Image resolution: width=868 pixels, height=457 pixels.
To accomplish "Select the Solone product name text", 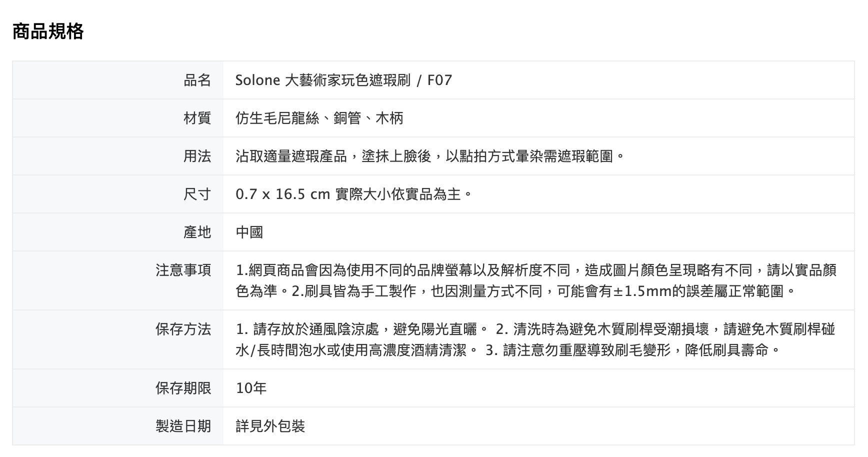I will [x=343, y=80].
